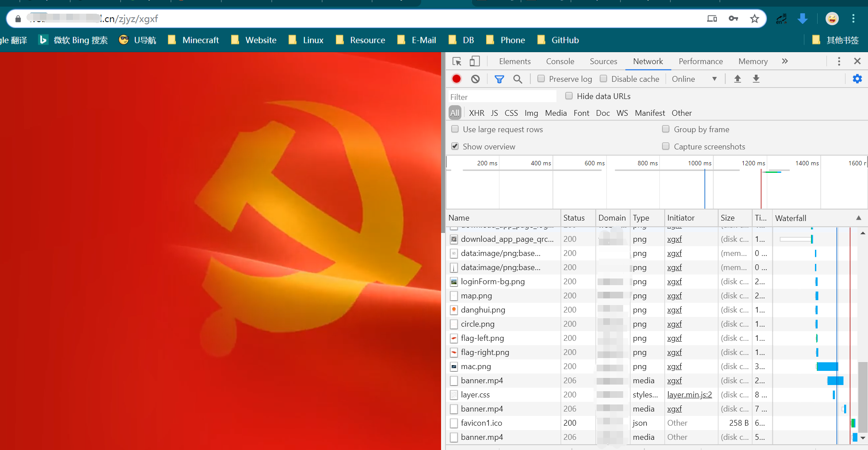Open the Chrome profile avatar
868x450 pixels.
pos(832,19)
